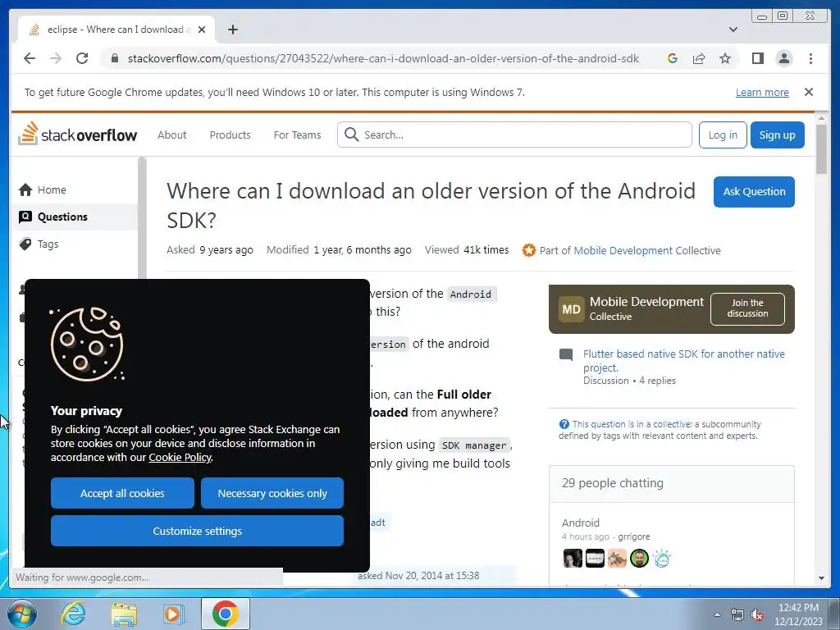The width and height of the screenshot is (840, 630).
Task: Open Chrome profile avatar
Action: coord(783,58)
